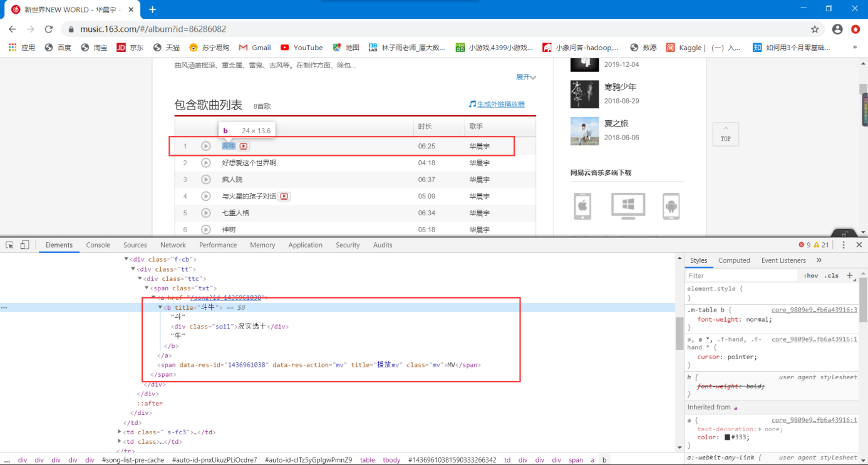
Task: Open a new browser tab
Action: (x=153, y=9)
